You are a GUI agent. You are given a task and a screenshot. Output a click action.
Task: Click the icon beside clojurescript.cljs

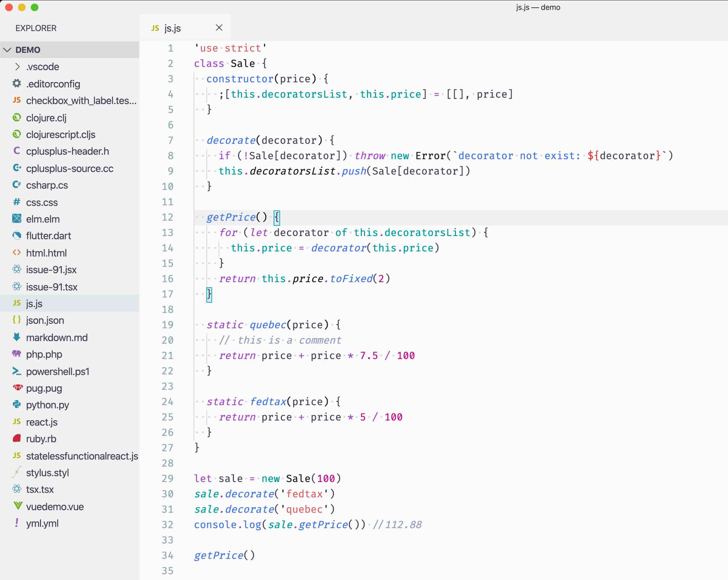click(x=17, y=134)
